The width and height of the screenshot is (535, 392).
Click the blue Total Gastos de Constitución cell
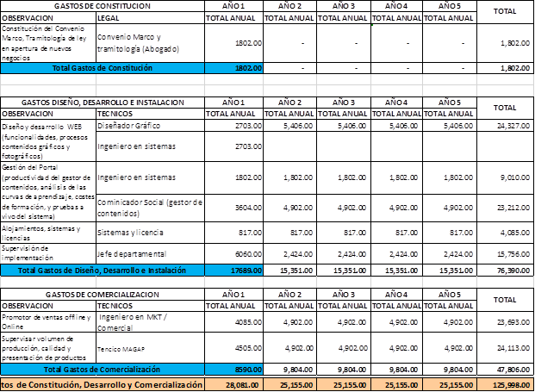pos(103,66)
